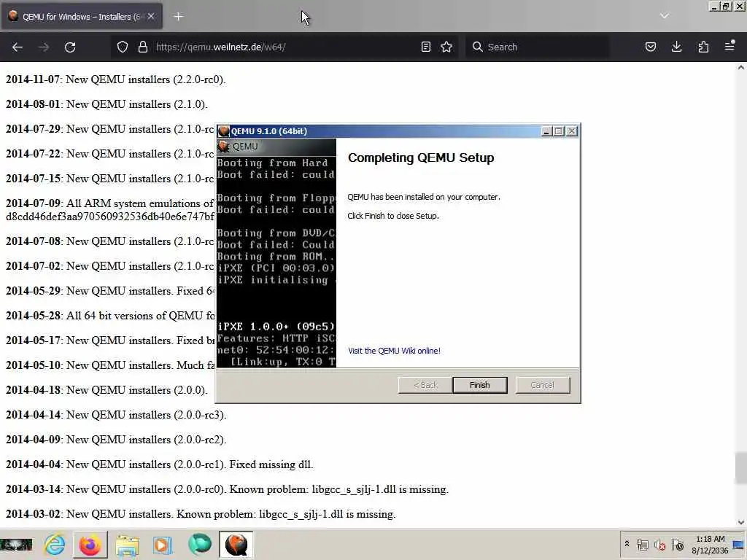747x560 pixels.
Task: Click the 2014-04-04 Fixed missing dll line
Action: click(x=160, y=464)
